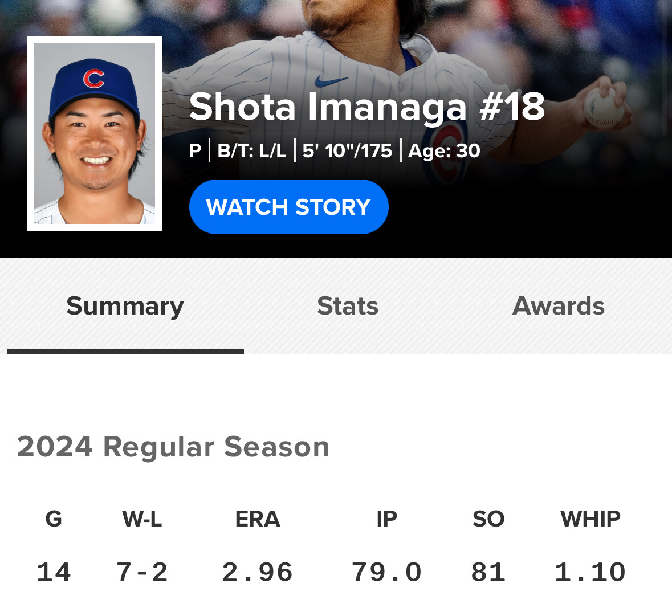The image size is (672, 616).
Task: Click the 2024 Regular Season heading
Action: 173,447
